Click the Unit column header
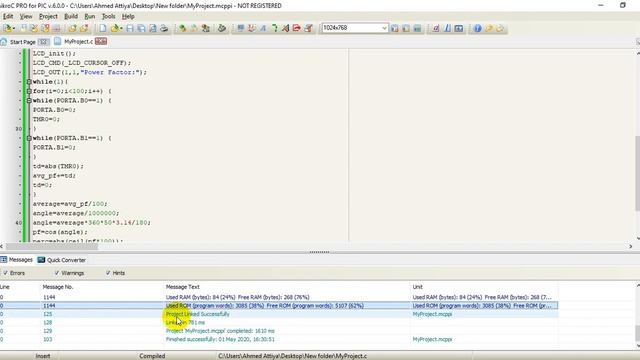 tap(418, 287)
